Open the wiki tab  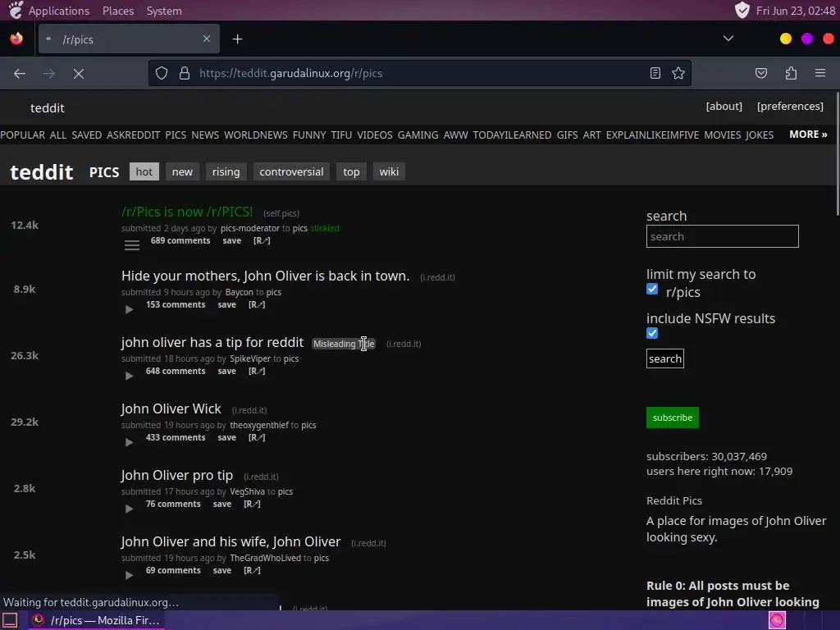pyautogui.click(x=389, y=171)
